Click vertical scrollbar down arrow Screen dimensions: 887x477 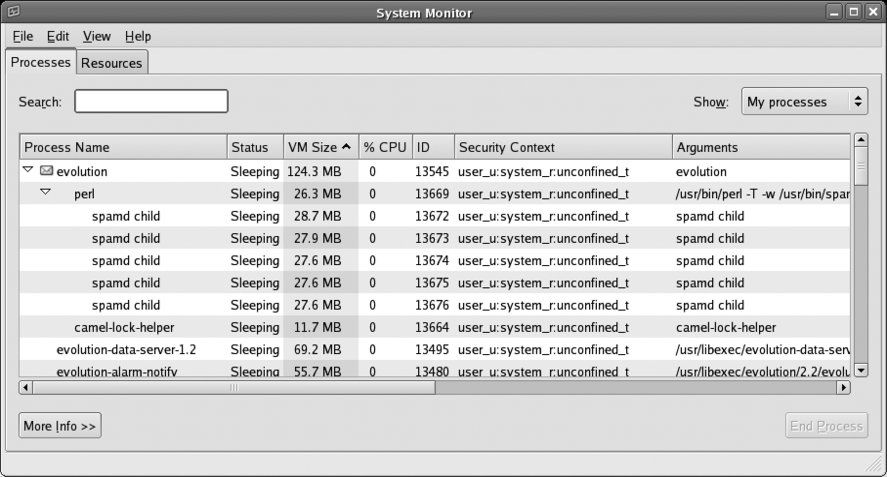(x=861, y=371)
